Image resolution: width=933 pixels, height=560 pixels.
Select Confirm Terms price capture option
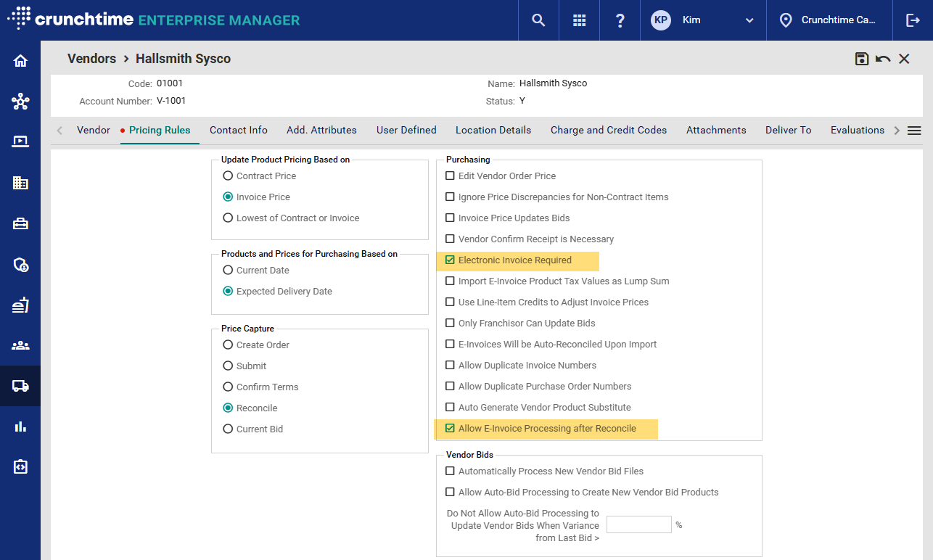click(228, 387)
